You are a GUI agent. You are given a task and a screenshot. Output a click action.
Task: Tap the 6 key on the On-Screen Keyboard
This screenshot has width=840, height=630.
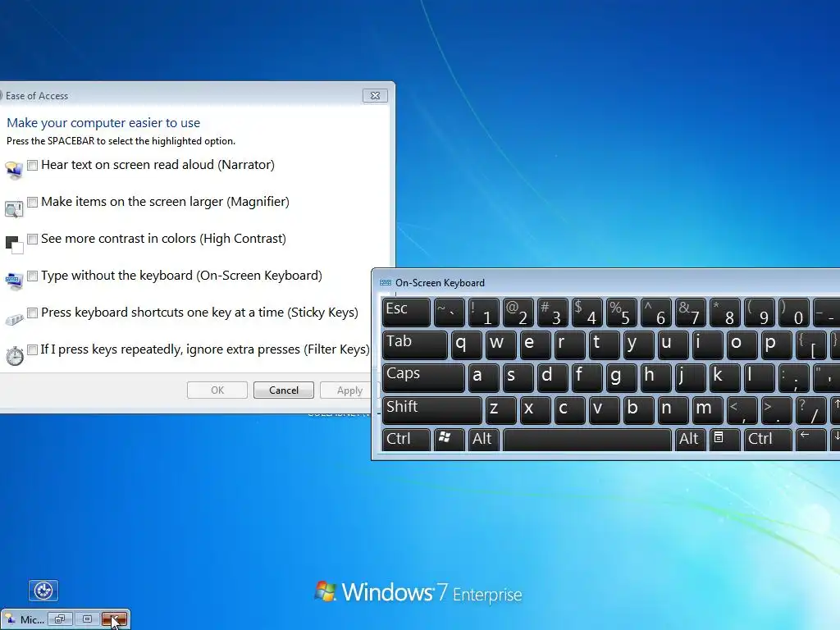coord(655,313)
